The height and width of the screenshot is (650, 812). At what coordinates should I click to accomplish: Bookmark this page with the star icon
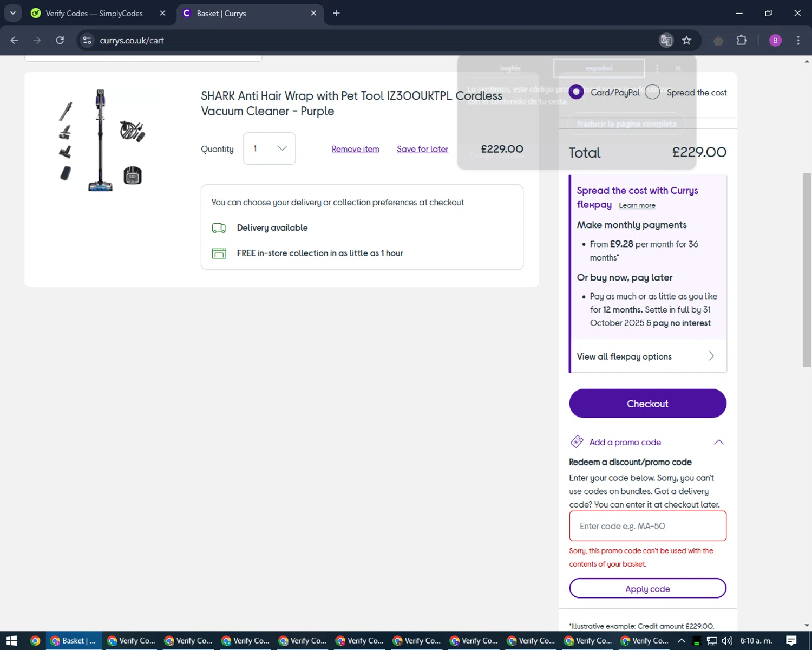point(686,40)
